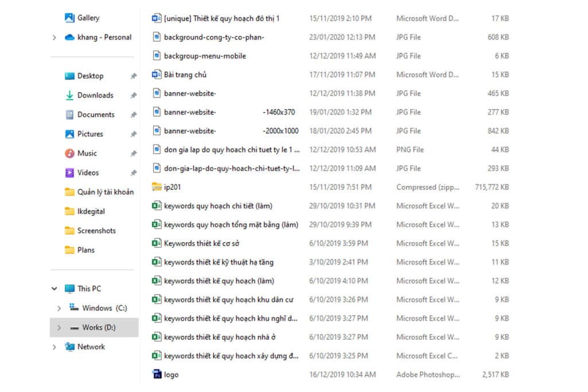Unpin Music using its pin icon

coord(133,153)
